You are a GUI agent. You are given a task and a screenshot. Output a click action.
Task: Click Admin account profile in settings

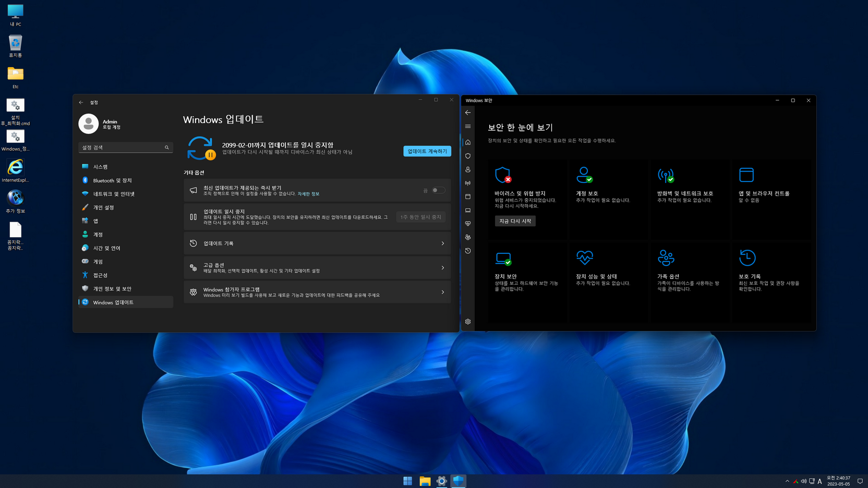click(100, 124)
